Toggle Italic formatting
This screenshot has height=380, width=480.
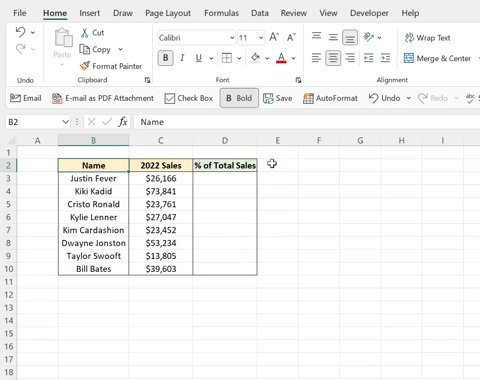click(182, 58)
